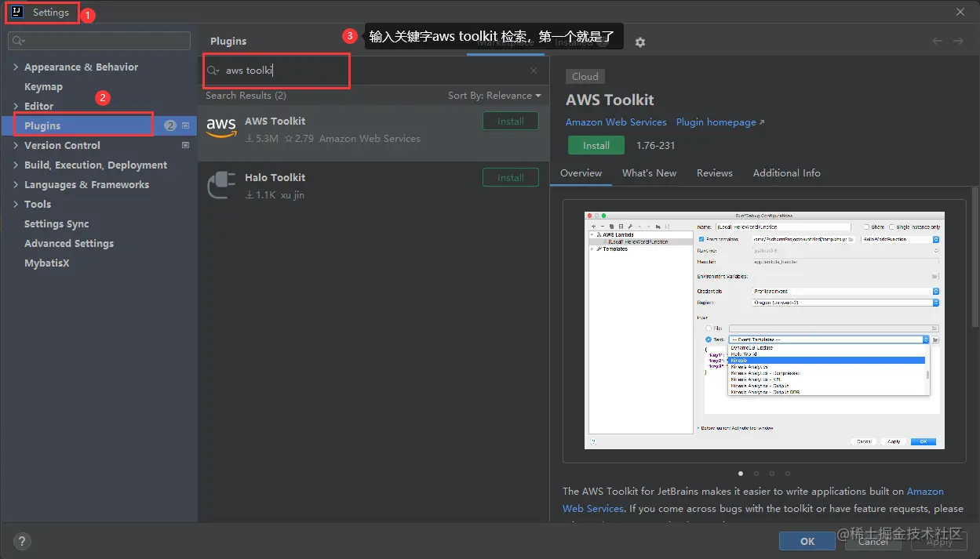
Task: Click the project-level icon on Version Control row
Action: (x=186, y=145)
